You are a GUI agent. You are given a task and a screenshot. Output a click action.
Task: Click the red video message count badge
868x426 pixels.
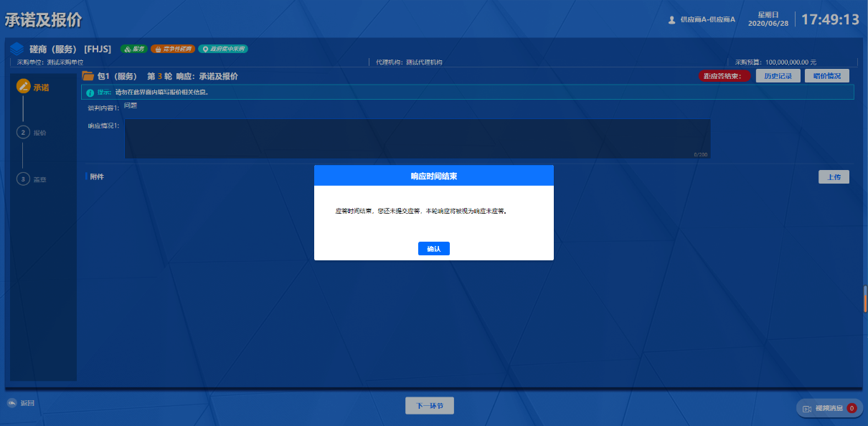coord(852,408)
